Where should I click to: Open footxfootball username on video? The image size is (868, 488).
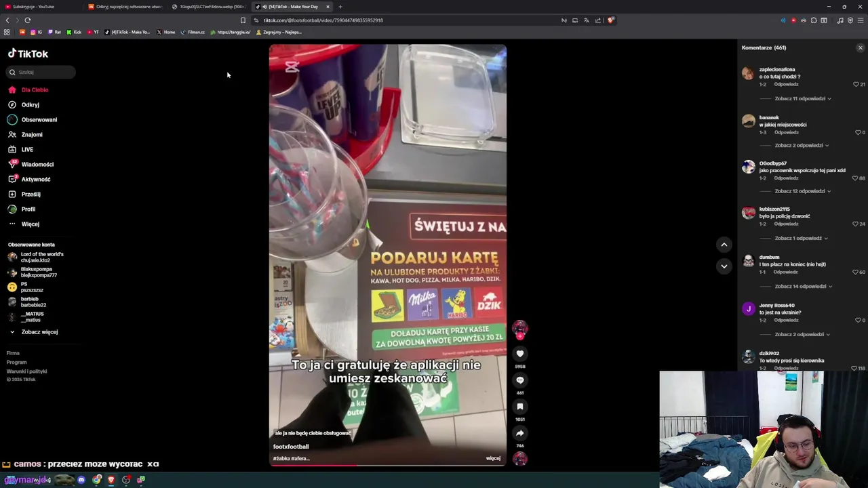(291, 447)
